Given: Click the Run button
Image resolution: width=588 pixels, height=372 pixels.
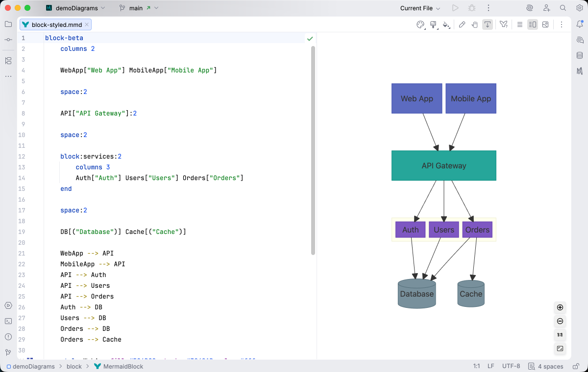Looking at the screenshot, I should tap(455, 8).
